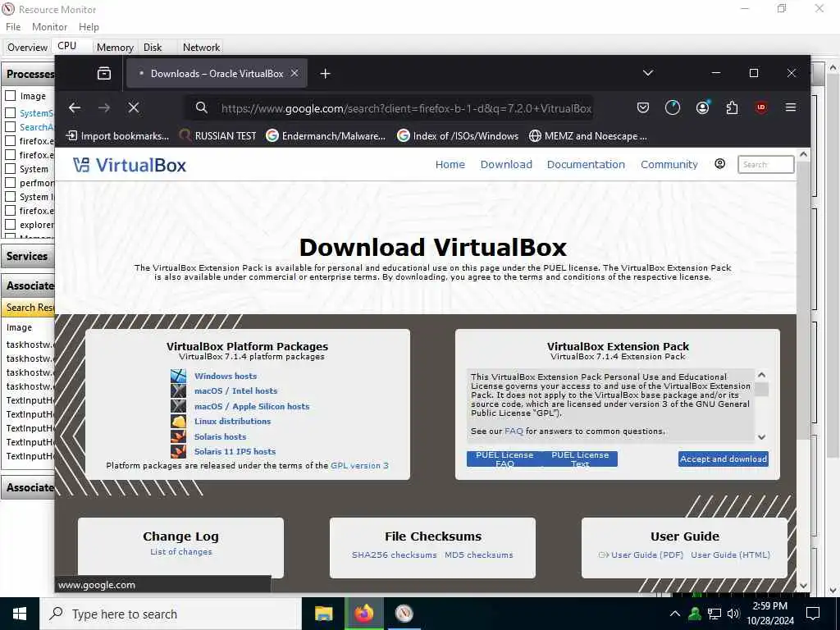
Task: Click the license text scroll-down arrow
Action: 761,436
